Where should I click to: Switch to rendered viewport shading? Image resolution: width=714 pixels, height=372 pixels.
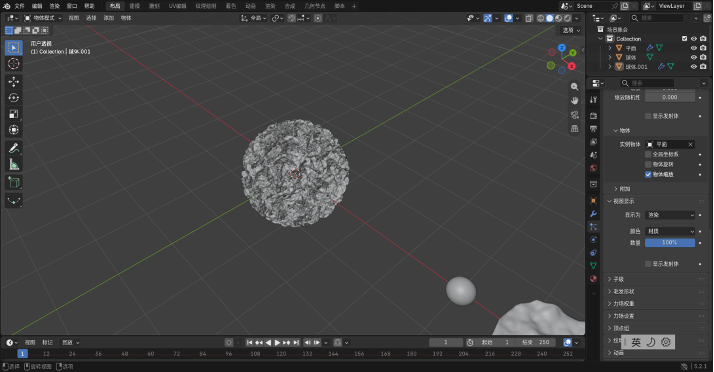click(x=567, y=18)
